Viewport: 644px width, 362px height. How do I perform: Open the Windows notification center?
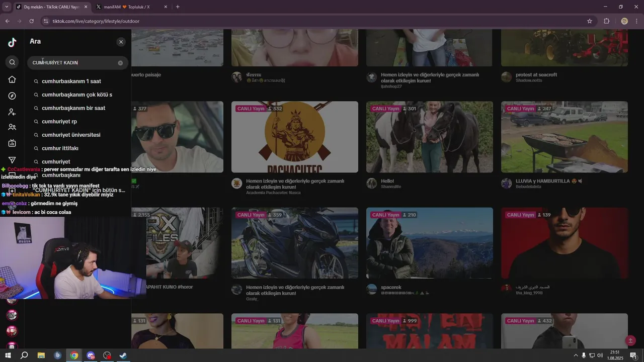pos(633,355)
